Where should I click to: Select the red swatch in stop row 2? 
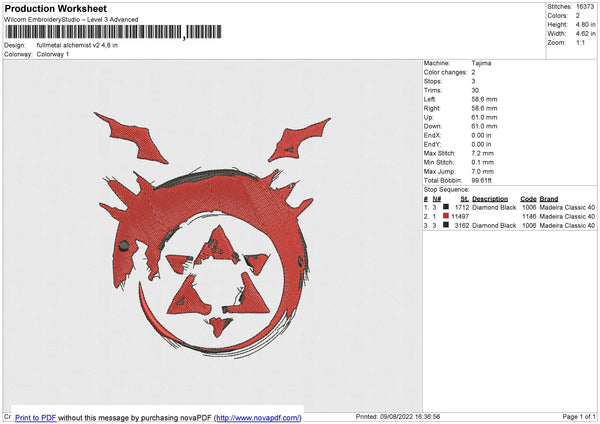(x=446, y=216)
